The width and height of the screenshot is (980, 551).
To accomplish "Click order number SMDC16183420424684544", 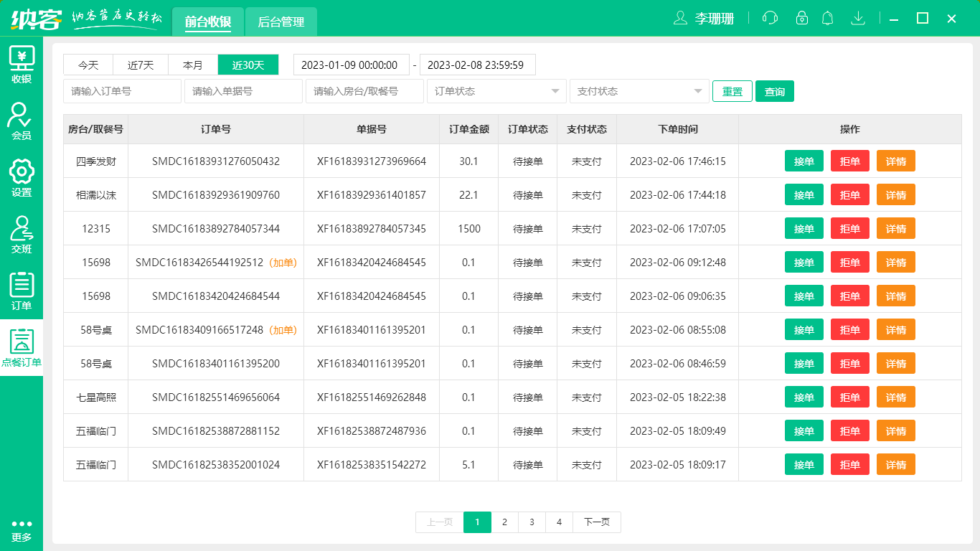I will point(216,296).
